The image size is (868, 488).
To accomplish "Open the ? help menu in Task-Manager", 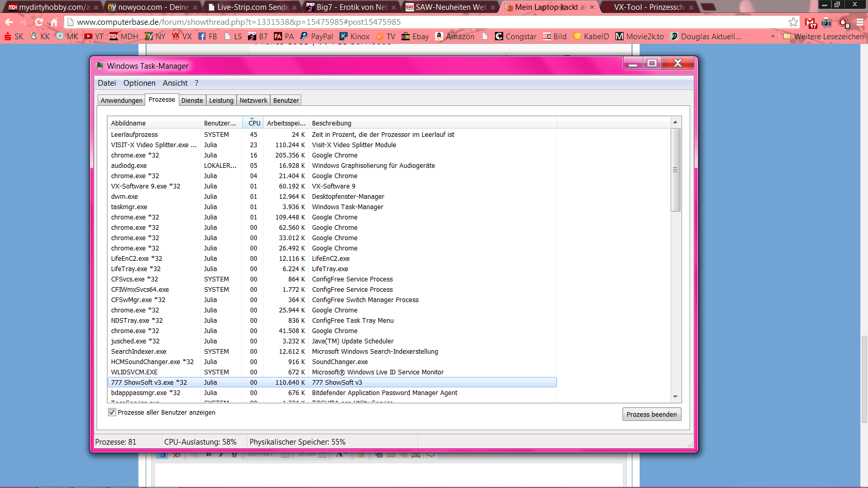I will coord(196,83).
